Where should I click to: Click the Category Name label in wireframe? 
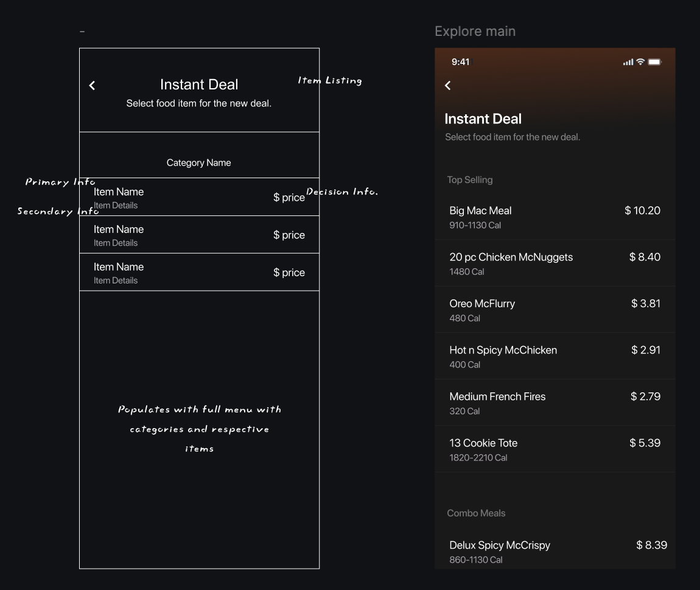click(x=198, y=163)
